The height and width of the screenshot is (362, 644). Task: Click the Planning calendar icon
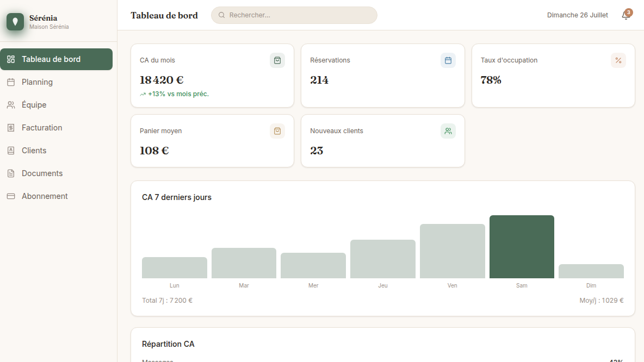point(11,82)
